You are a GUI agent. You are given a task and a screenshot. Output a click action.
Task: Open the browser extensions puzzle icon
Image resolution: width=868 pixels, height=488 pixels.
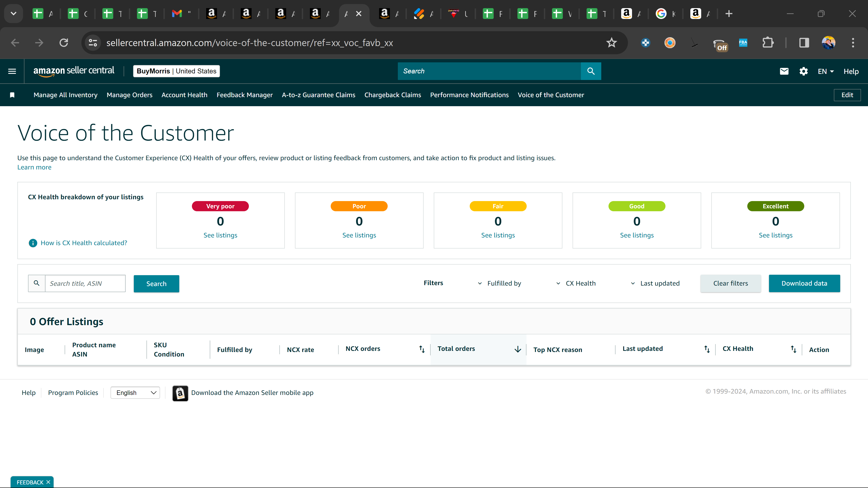(x=768, y=43)
